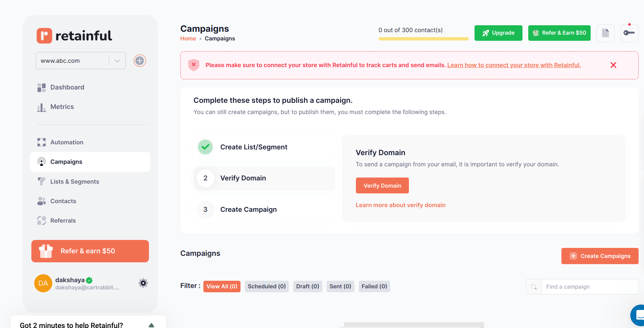This screenshot has width=644, height=328.
Task: Click the key icon with red notification dot
Action: (630, 33)
